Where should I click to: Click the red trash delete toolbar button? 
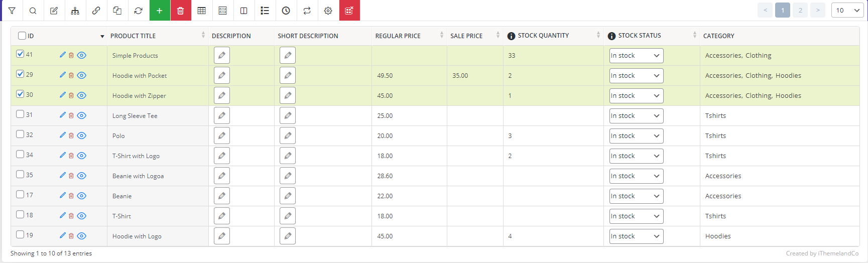181,11
